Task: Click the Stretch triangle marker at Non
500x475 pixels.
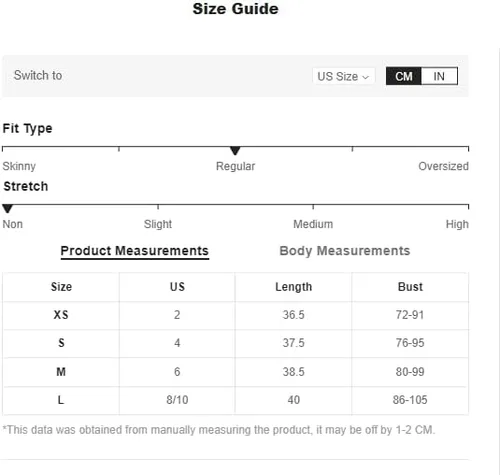Action: tap(7, 209)
